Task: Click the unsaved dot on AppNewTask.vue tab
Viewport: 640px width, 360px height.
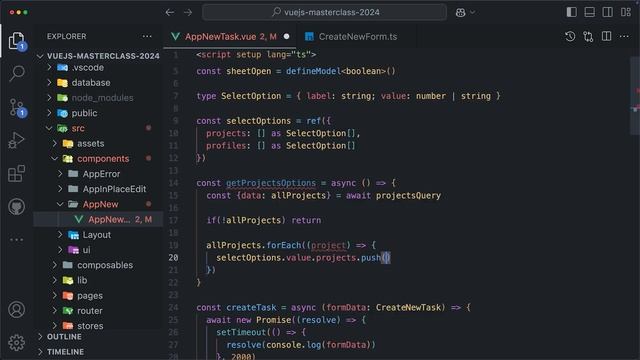Action: click(x=287, y=36)
